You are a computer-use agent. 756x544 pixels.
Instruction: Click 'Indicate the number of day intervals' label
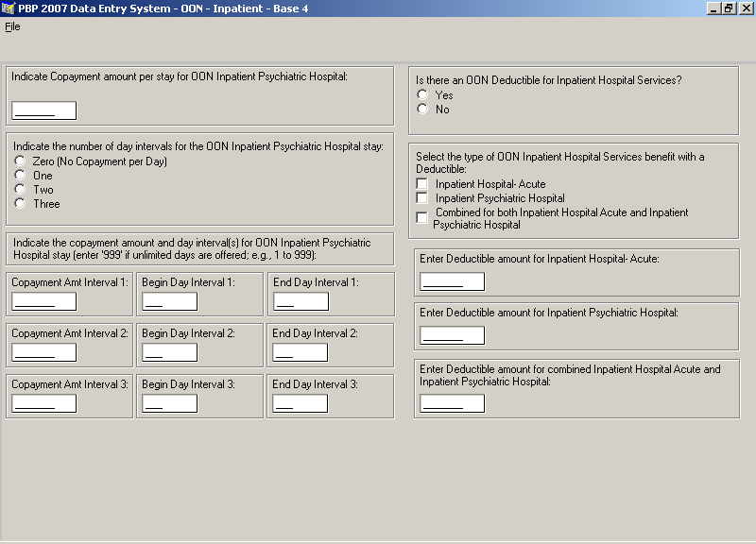pyautogui.click(x=198, y=146)
